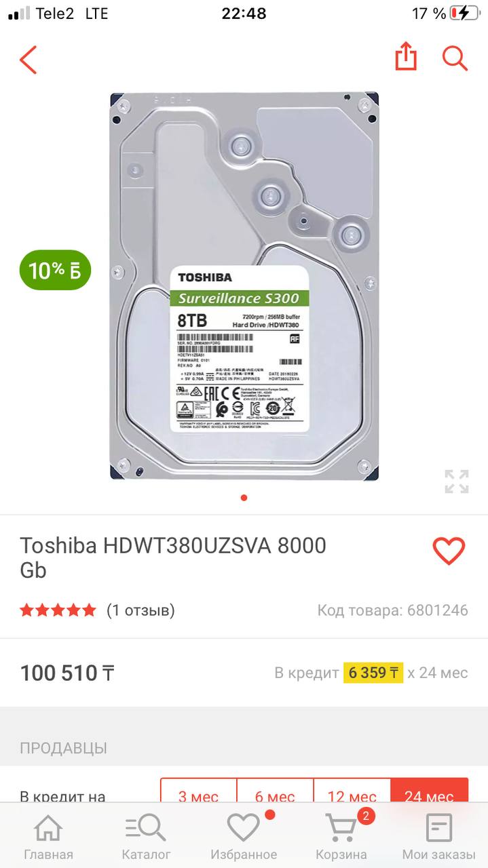Open the search magnifier icon
The width and height of the screenshot is (488, 868).
click(x=455, y=58)
